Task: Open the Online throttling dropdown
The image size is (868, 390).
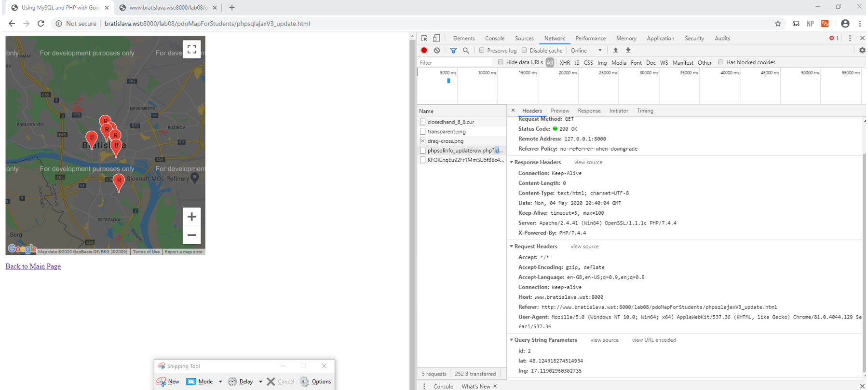Action: click(586, 50)
